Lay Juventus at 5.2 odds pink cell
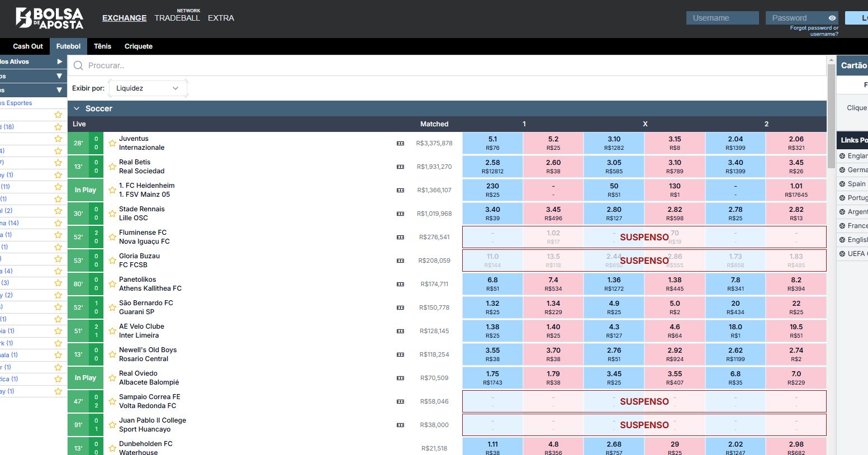 point(553,143)
